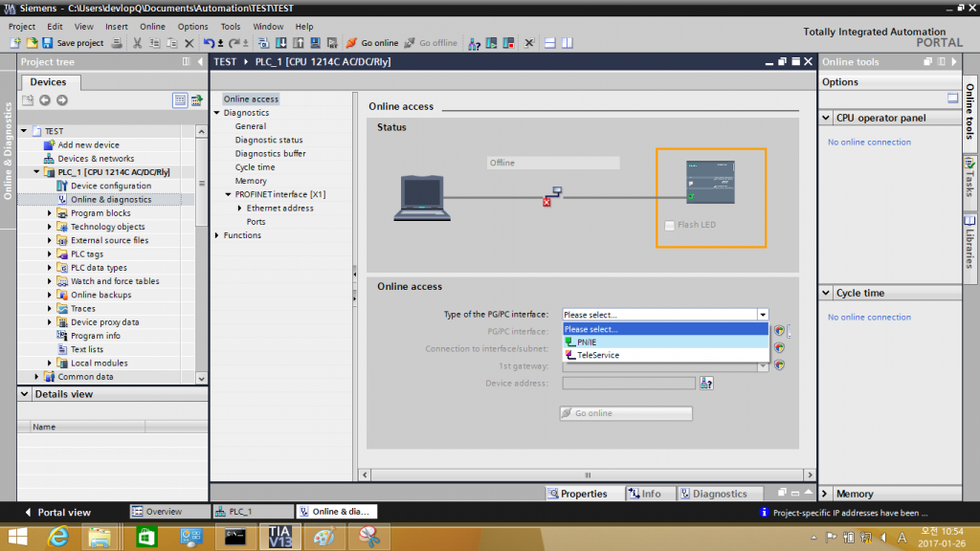Expand the Technology objects folder
This screenshot has height=551, width=980.
50,227
